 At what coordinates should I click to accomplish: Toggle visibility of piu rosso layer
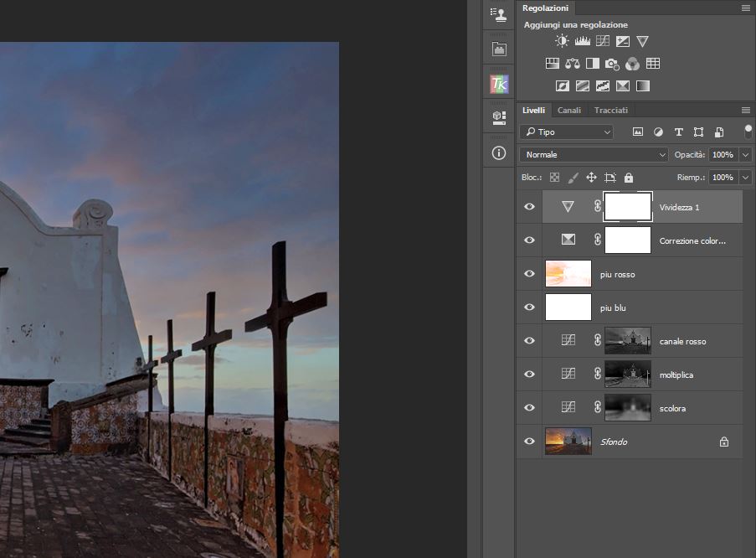coord(529,274)
